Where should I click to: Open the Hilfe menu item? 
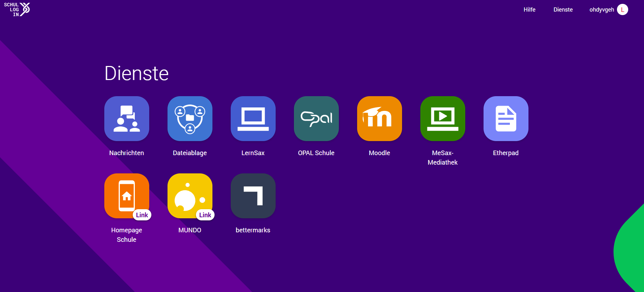click(x=530, y=9)
